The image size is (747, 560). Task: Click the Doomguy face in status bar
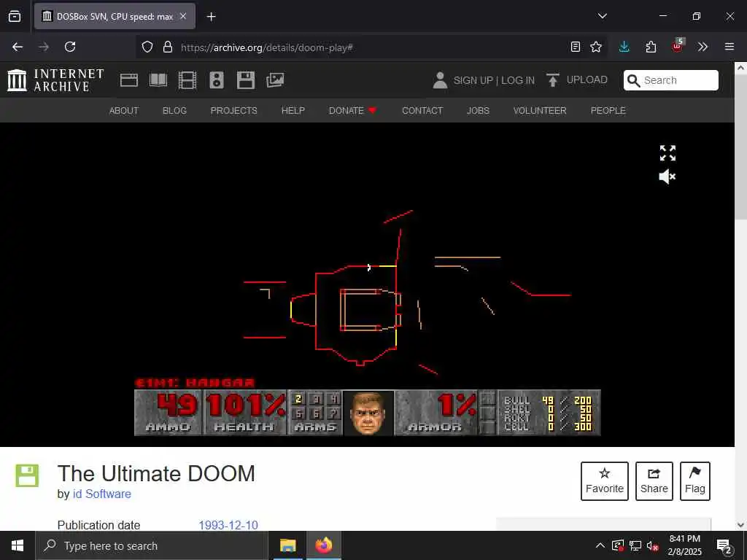pyautogui.click(x=368, y=413)
